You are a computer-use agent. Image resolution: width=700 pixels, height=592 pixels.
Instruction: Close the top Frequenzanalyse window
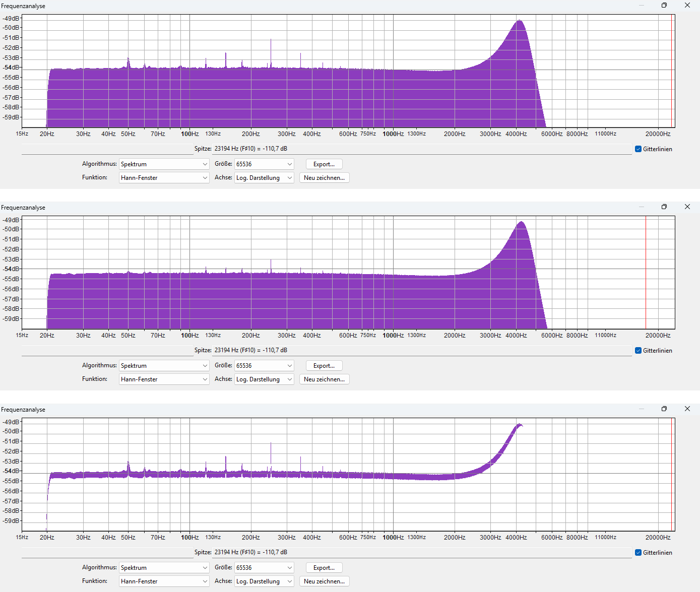coord(687,5)
